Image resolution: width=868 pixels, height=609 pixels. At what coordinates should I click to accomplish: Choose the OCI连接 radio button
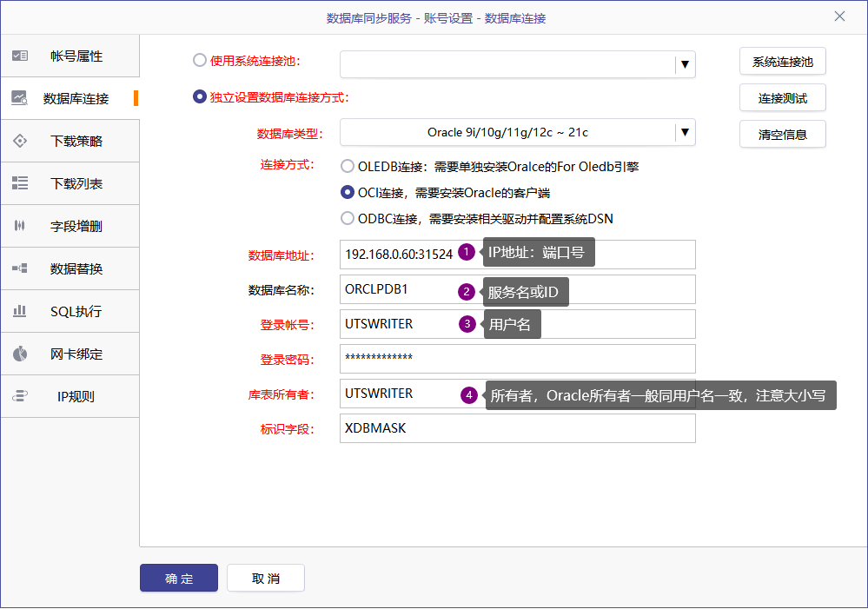pos(347,192)
